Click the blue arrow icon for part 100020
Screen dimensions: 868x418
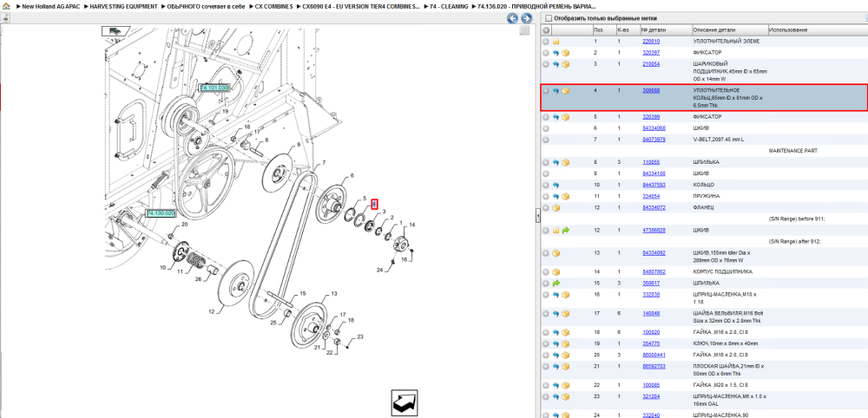pos(556,333)
